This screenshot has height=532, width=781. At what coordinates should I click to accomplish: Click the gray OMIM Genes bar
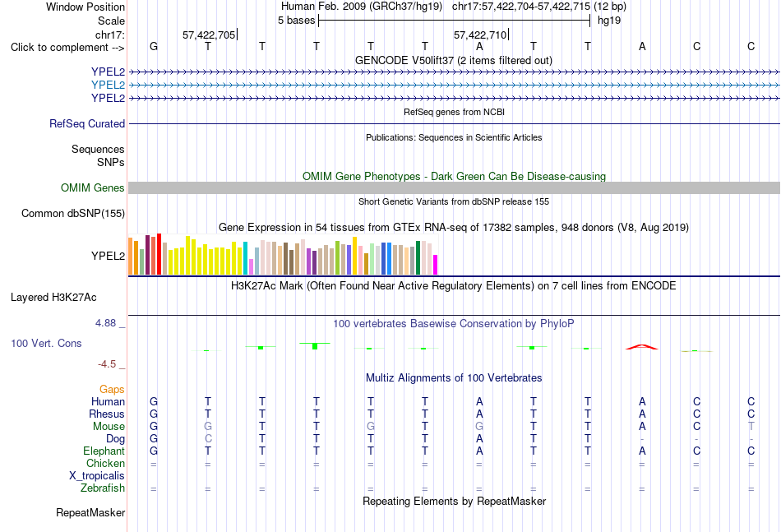pos(454,187)
